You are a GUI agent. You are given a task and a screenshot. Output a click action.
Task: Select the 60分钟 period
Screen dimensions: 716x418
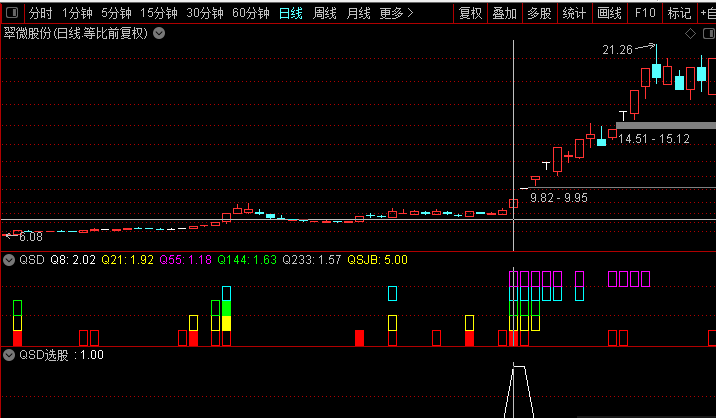(x=251, y=13)
